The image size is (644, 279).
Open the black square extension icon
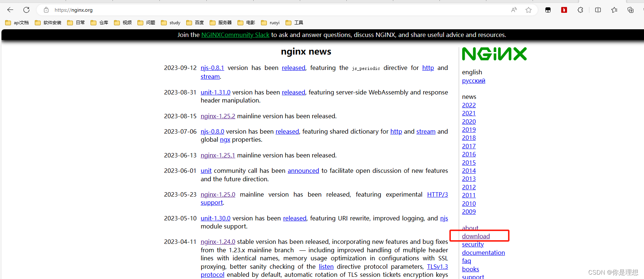[x=548, y=10]
